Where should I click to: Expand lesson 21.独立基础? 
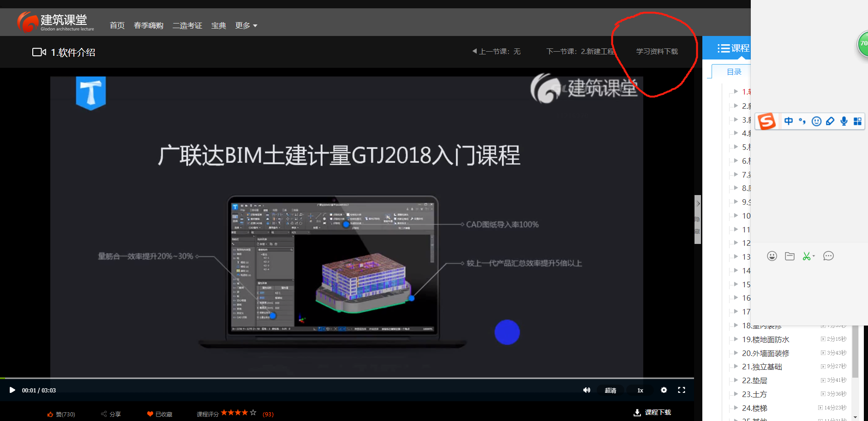(736, 367)
